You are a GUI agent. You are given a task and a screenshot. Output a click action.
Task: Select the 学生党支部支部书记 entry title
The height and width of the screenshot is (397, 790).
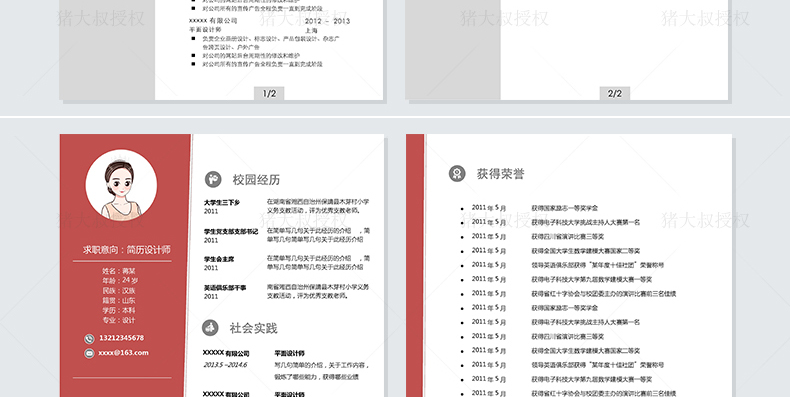click(x=231, y=232)
